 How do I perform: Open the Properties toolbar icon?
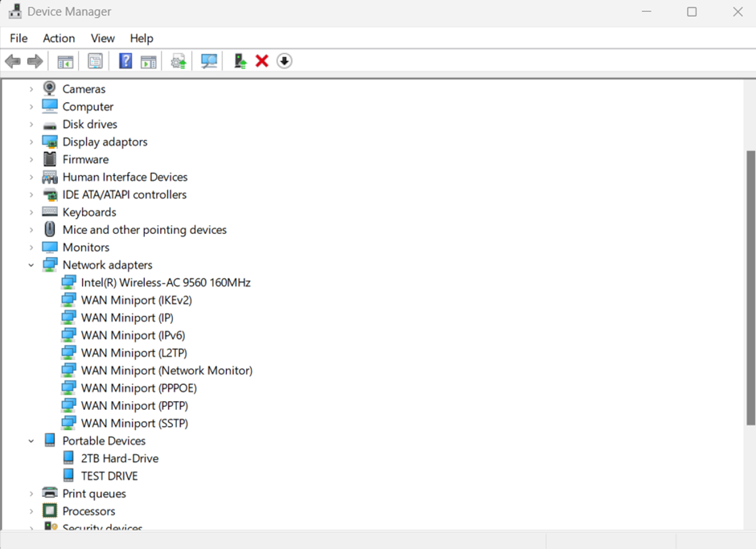(95, 61)
